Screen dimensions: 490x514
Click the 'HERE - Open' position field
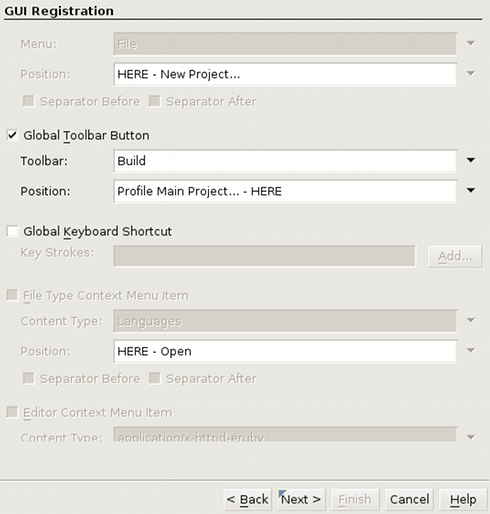click(285, 351)
